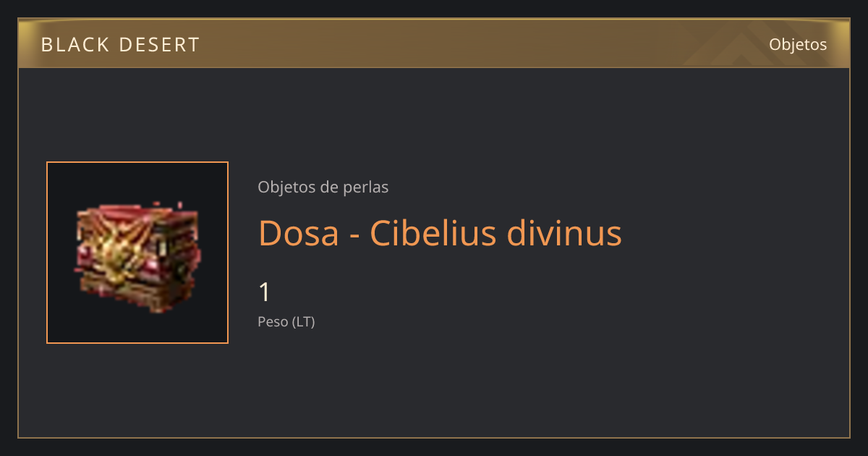
Task: Open the BLACK DESERT home title
Action: (120, 45)
